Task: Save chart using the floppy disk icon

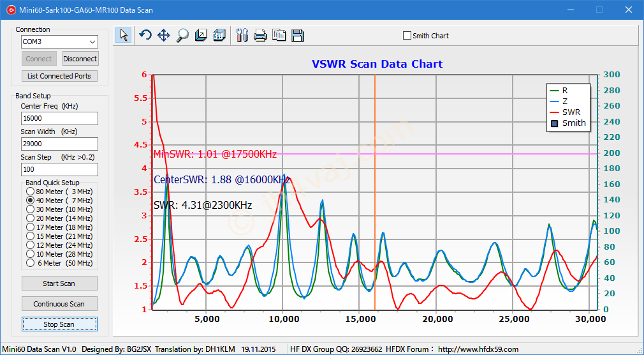Action: (297, 35)
